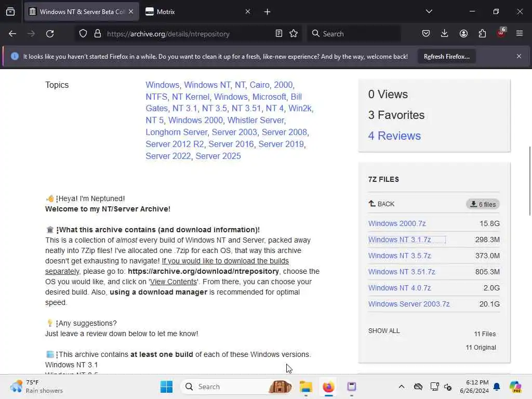The height and width of the screenshot is (399, 532).
Task: Download Windows Server 2003.7z file
Action: point(409,304)
